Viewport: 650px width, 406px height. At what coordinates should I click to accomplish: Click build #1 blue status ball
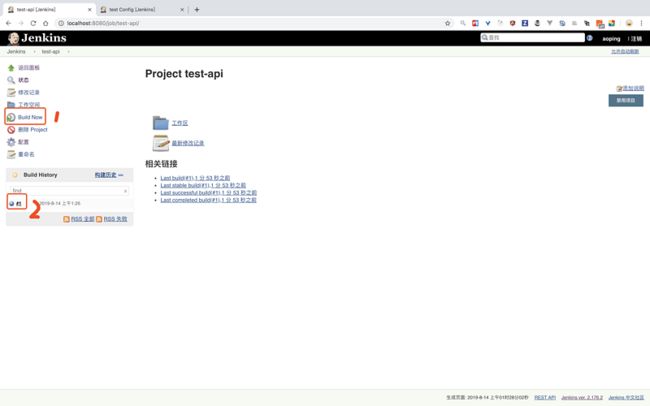coord(11,203)
